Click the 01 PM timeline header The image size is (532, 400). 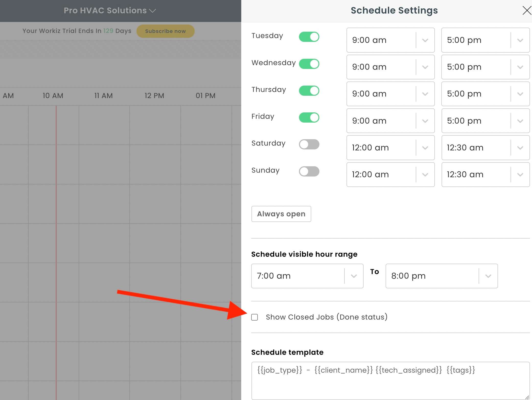[205, 96]
